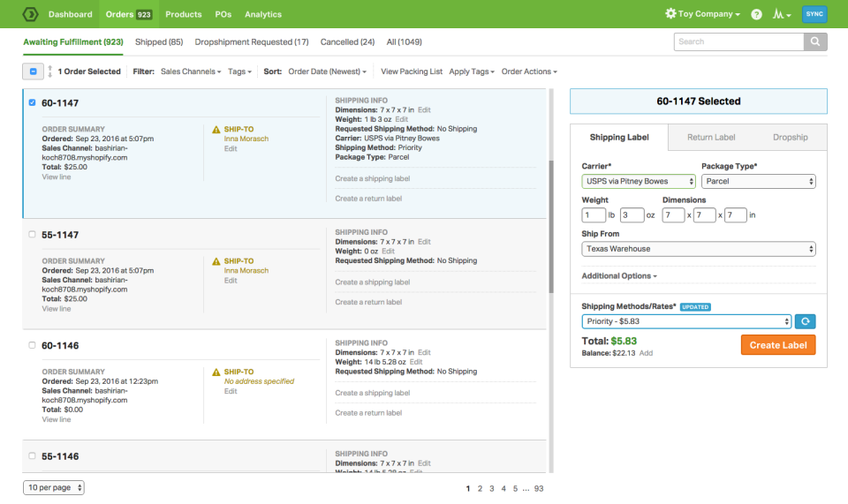848x504 pixels.
Task: Go to page 3 of orders
Action: (492, 489)
